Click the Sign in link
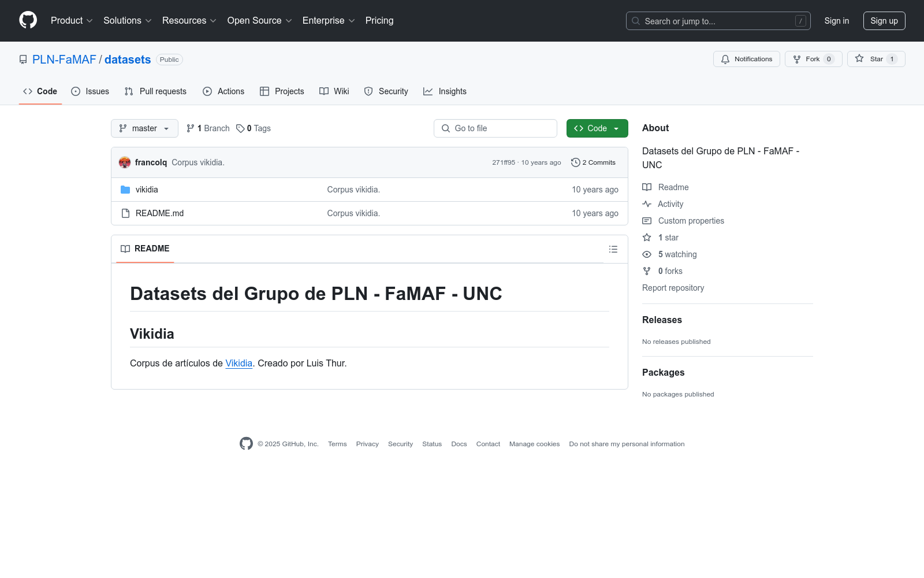The height and width of the screenshot is (578, 924). [837, 21]
